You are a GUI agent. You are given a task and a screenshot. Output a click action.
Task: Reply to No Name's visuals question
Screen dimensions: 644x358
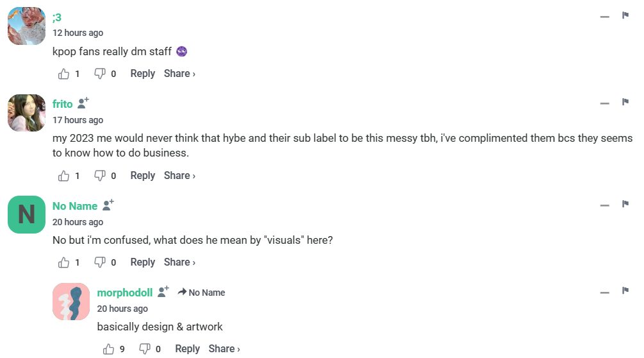[142, 262]
